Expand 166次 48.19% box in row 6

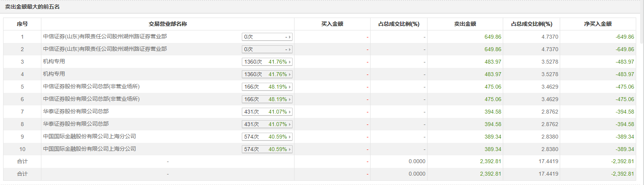coord(267,99)
